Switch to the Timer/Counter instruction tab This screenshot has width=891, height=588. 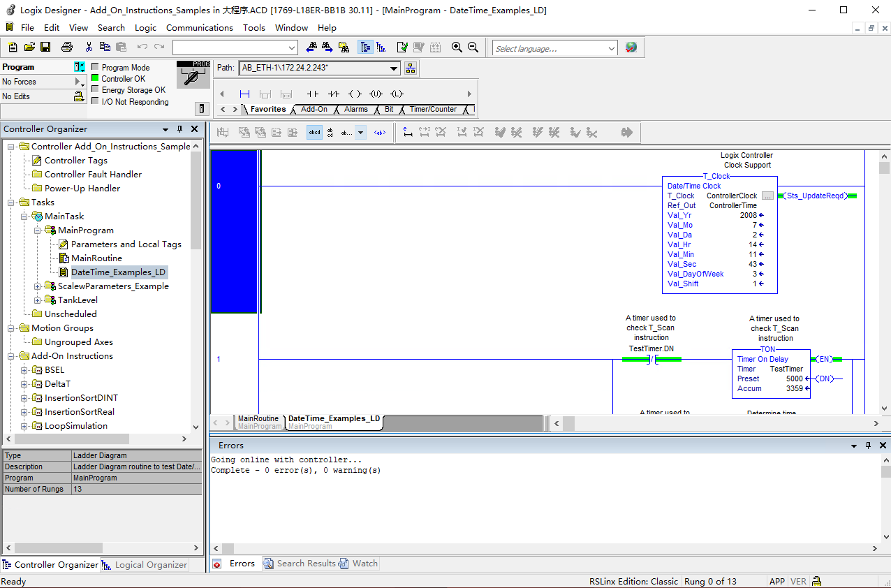433,109
